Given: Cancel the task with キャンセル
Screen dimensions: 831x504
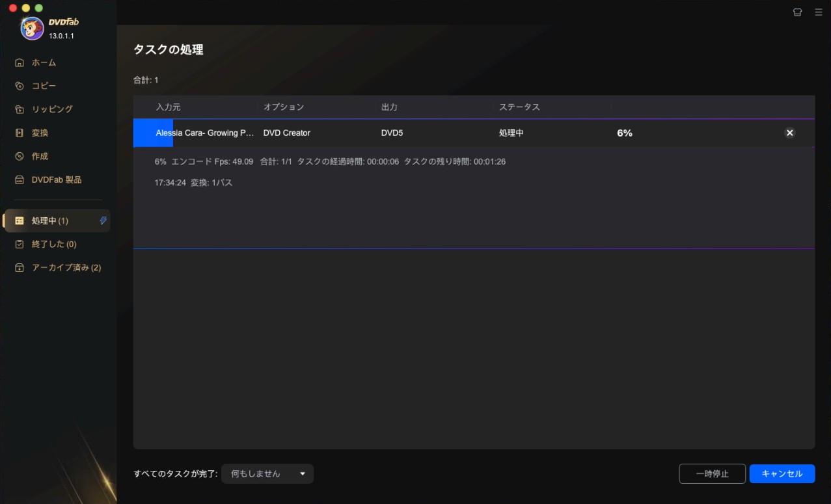Looking at the screenshot, I should (782, 473).
